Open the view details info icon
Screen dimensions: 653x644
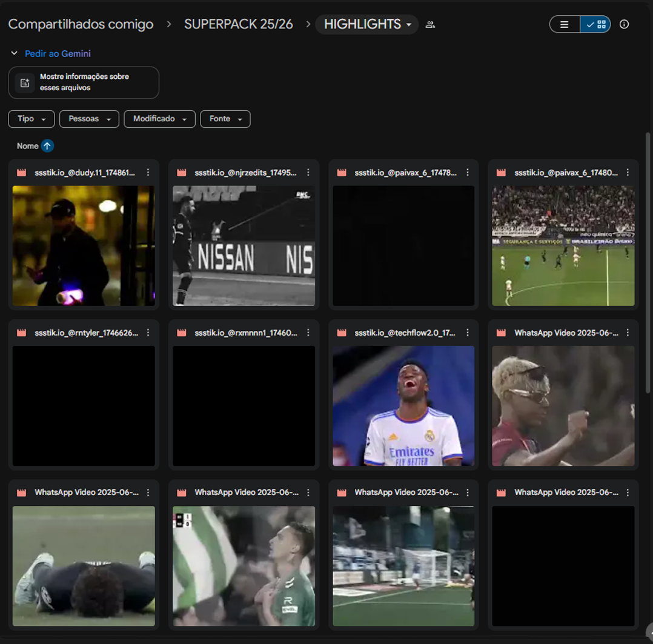pyautogui.click(x=624, y=24)
